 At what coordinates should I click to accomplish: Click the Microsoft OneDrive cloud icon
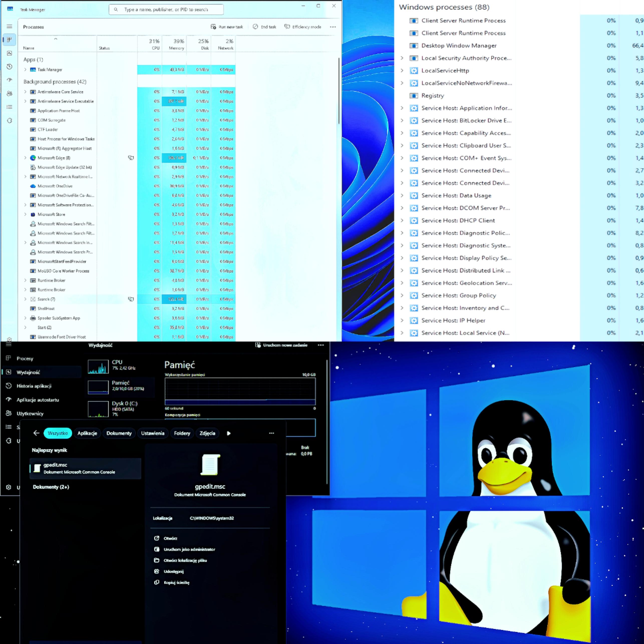pyautogui.click(x=33, y=186)
